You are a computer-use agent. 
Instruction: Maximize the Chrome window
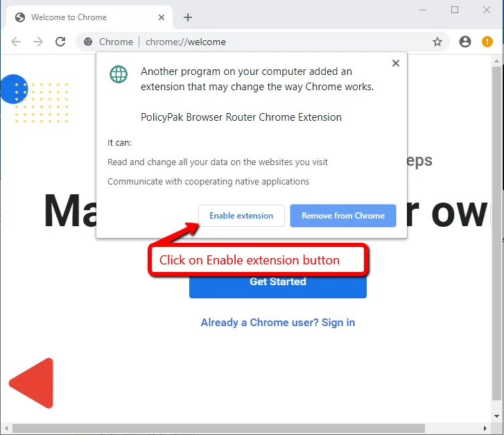(x=455, y=10)
